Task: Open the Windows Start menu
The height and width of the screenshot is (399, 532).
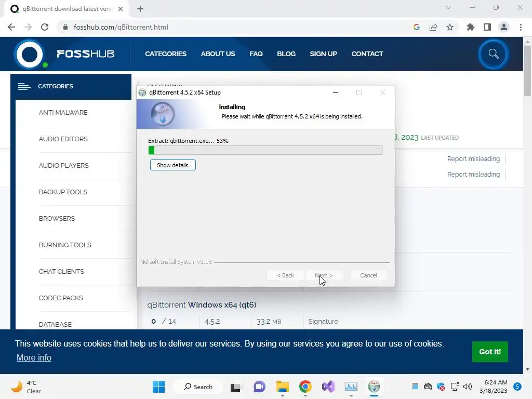Action: tap(158, 387)
